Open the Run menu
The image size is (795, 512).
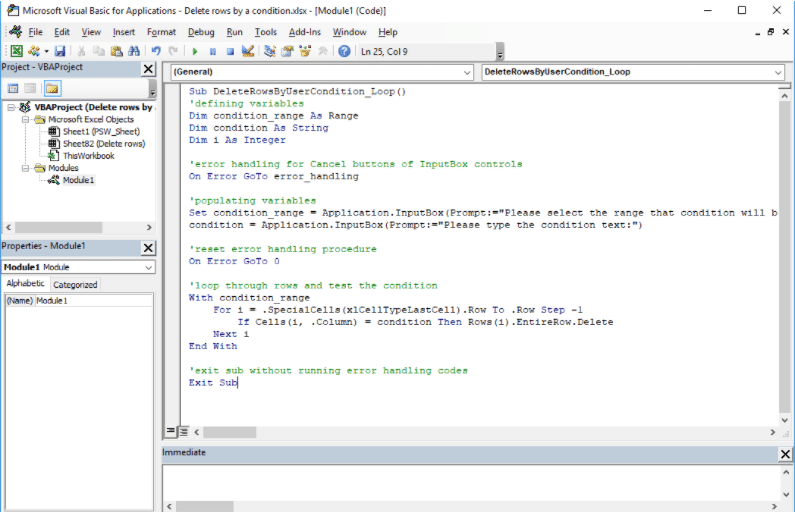234,32
